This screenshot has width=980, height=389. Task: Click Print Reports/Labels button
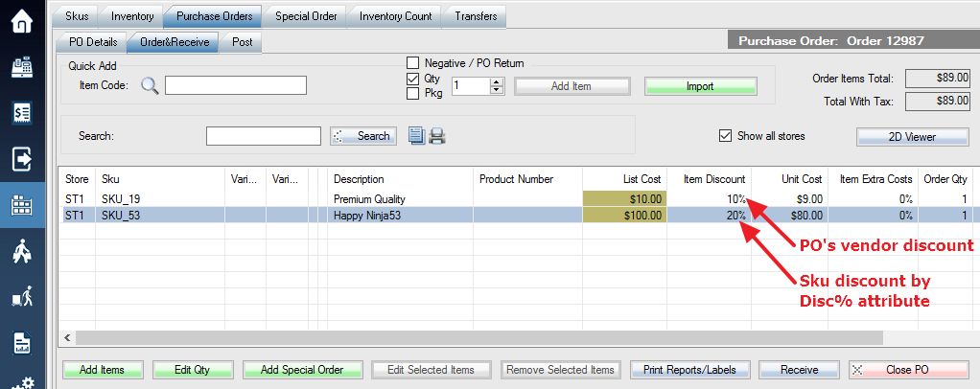tap(689, 370)
